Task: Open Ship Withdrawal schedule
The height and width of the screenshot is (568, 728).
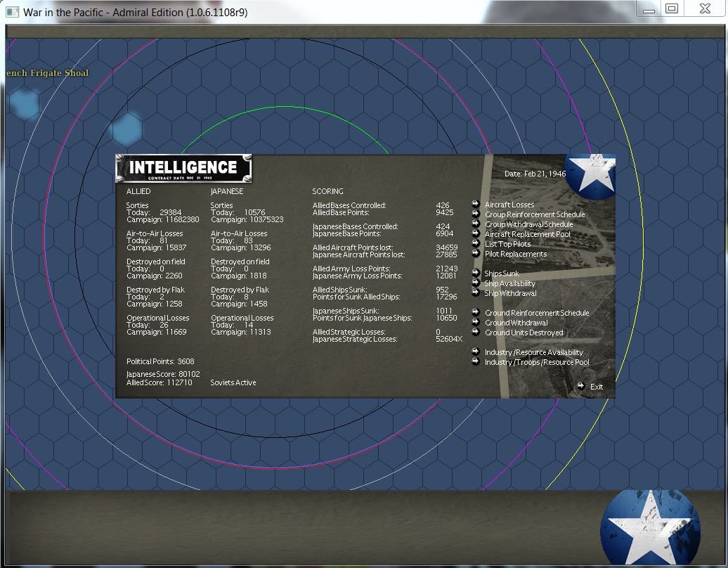Action: [511, 294]
